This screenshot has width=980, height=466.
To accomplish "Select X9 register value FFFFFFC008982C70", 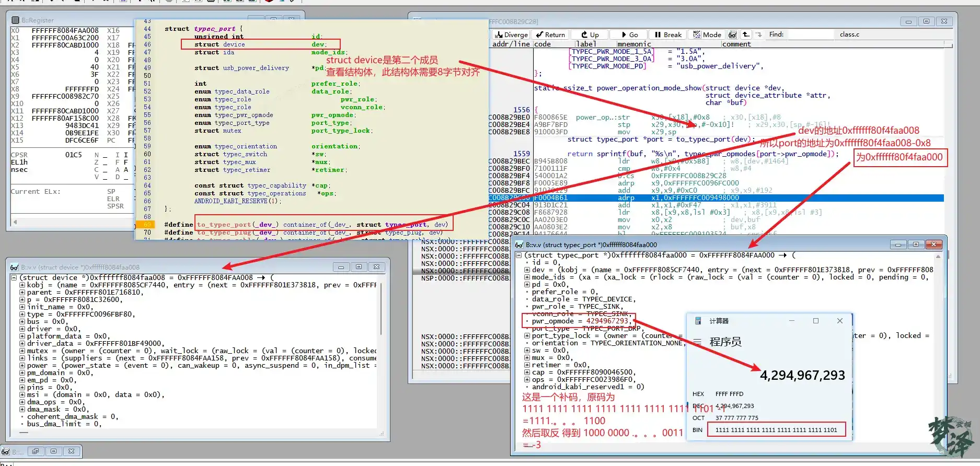I will click(65, 96).
